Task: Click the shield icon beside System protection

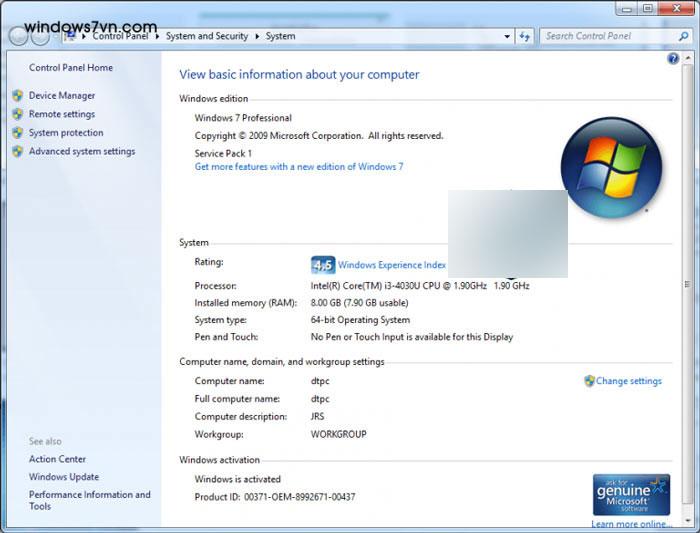Action: [x=17, y=133]
